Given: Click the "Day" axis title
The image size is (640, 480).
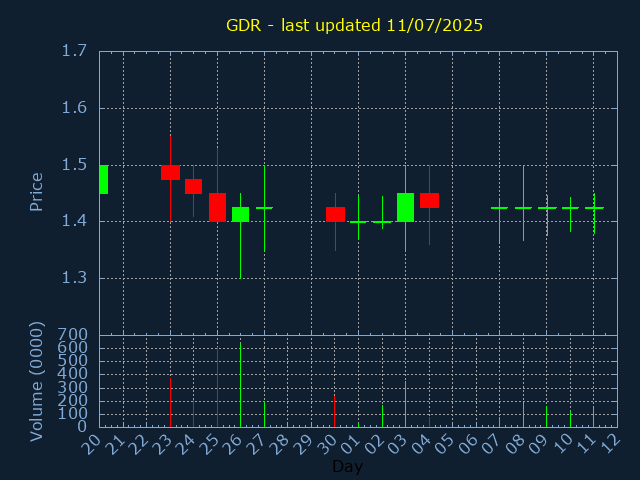Looking at the screenshot, I should [x=347, y=466].
